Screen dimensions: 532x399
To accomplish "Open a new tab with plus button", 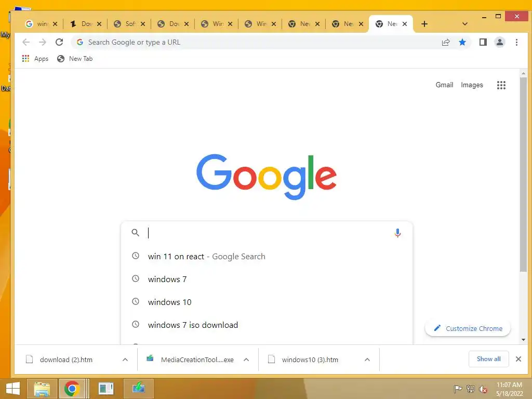I will (424, 24).
